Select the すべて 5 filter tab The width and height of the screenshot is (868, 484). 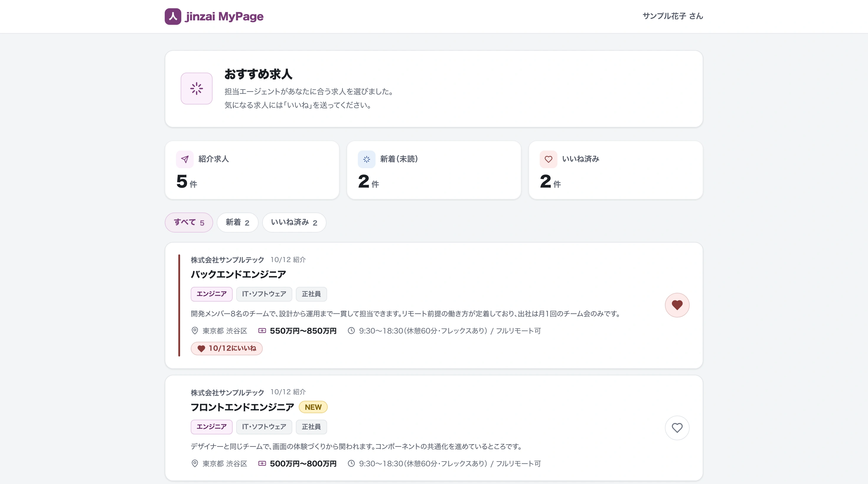pyautogui.click(x=189, y=222)
